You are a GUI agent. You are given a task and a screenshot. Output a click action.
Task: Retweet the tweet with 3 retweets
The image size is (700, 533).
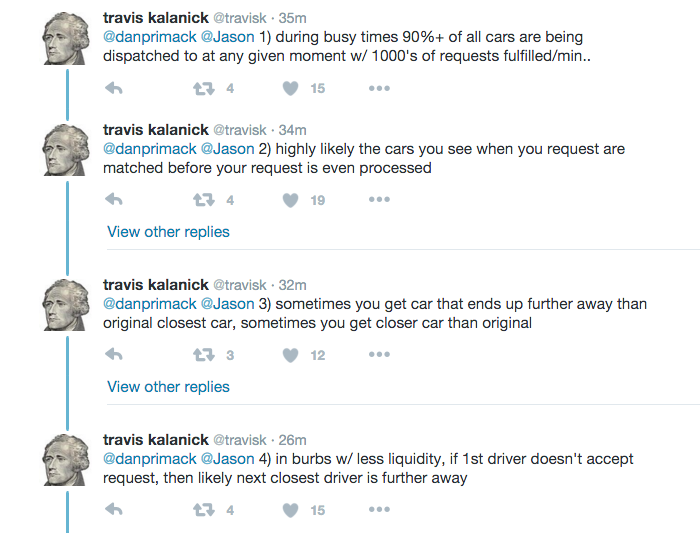[203, 355]
